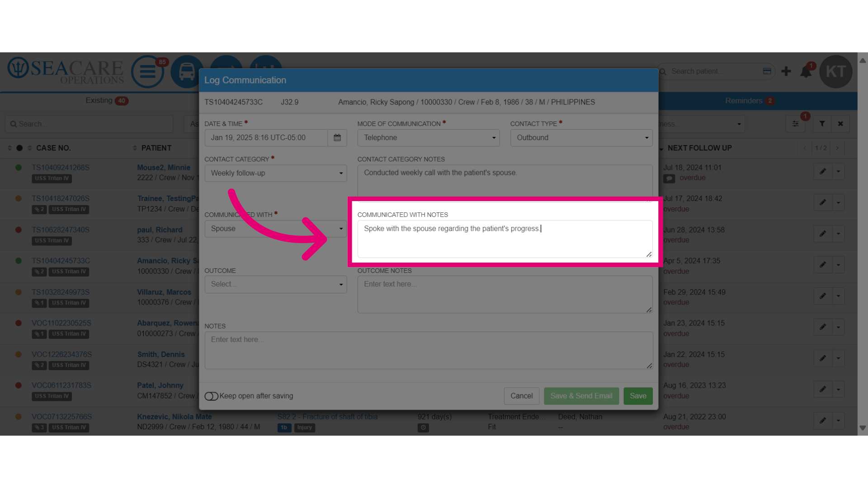Expand row actions arrow for Jun 28, 2024 case
The image size is (868, 488).
click(839, 234)
